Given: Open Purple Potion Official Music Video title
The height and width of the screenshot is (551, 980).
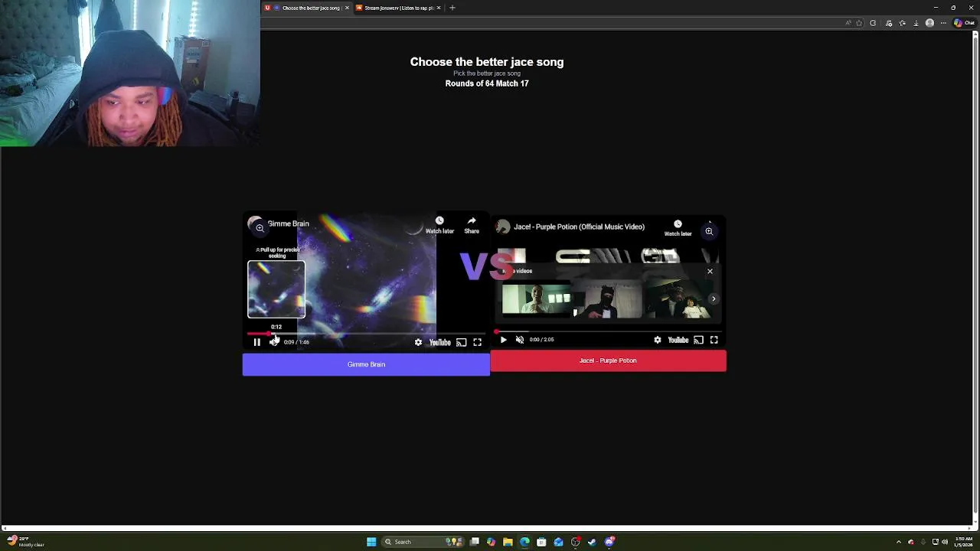Looking at the screenshot, I should tap(579, 227).
